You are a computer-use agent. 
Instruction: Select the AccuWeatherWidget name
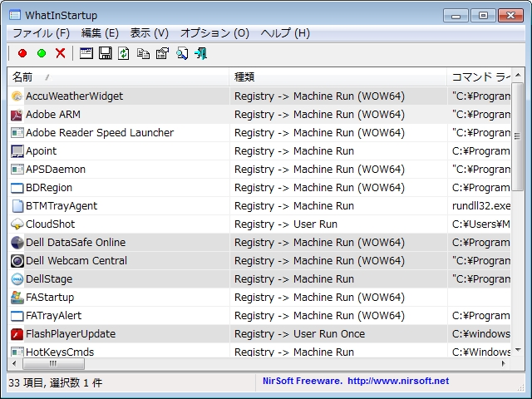pyautogui.click(x=74, y=96)
